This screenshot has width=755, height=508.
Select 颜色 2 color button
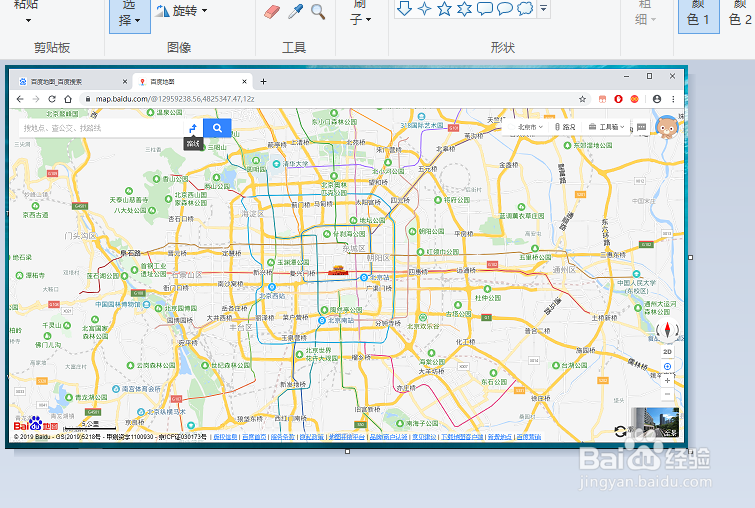(x=740, y=15)
